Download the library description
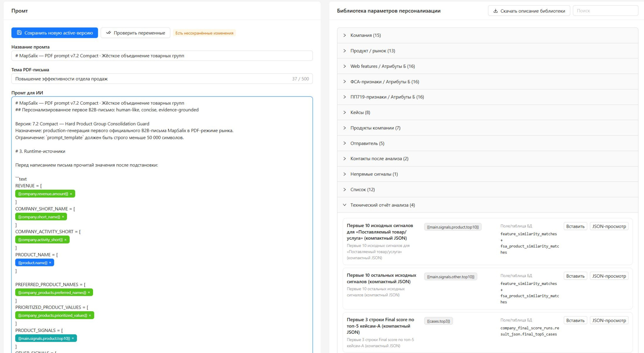This screenshot has height=353, width=644. coord(529,11)
